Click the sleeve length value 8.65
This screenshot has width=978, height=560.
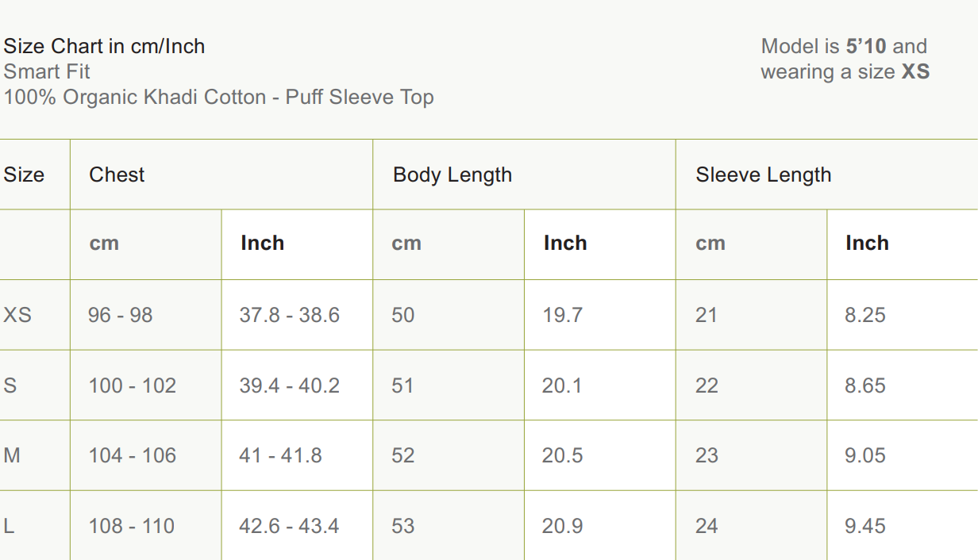click(x=865, y=385)
